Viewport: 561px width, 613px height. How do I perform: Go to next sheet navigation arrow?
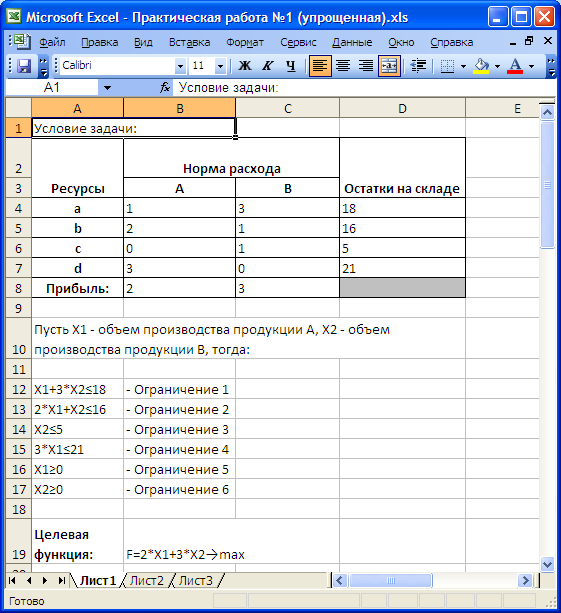tap(45, 581)
